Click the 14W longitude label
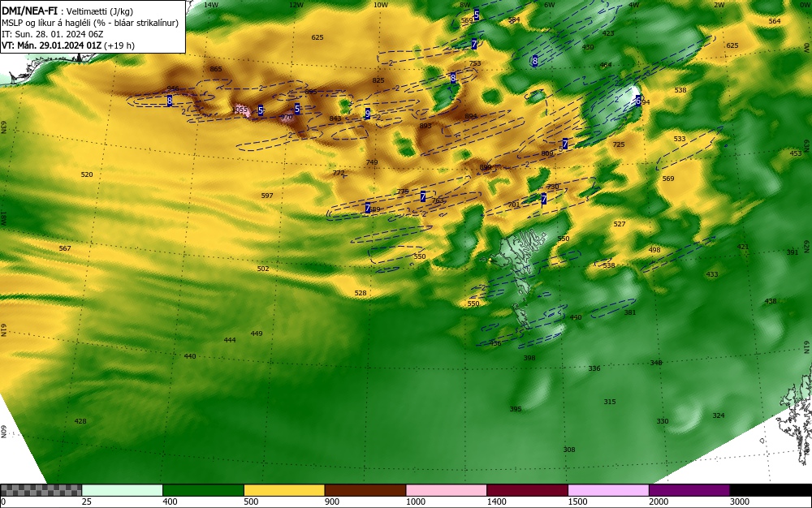The image size is (812, 508). click(x=211, y=5)
